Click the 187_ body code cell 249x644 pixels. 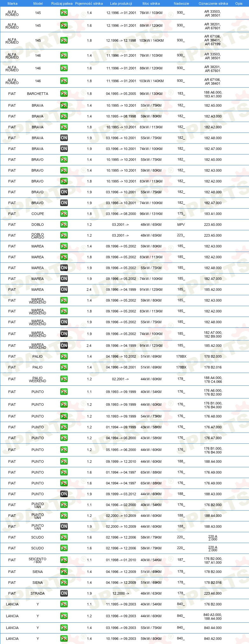coord(181,560)
